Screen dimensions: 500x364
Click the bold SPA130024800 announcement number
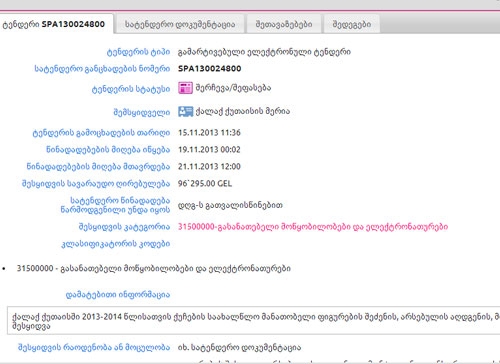coord(210,69)
